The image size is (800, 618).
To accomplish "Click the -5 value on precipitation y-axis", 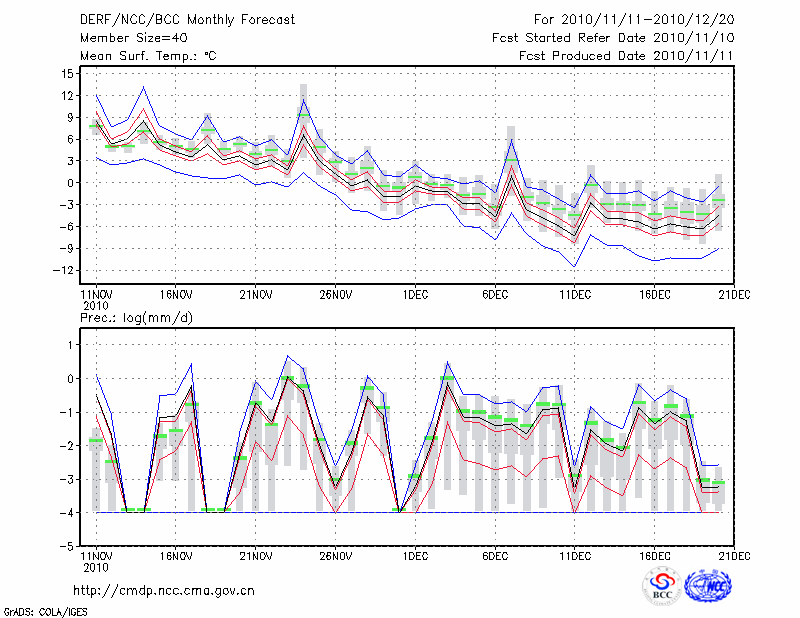I will pyautogui.click(x=69, y=547).
